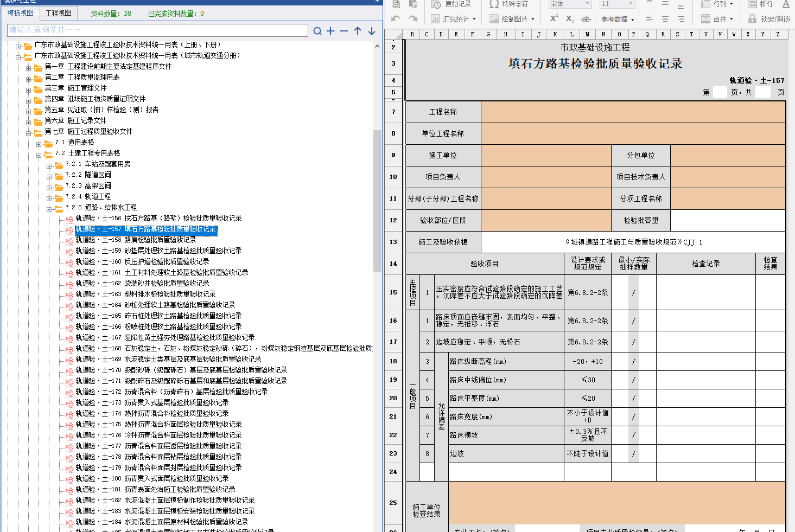Align text right in the toolbar
This screenshot has width=795, height=532.
(681, 19)
